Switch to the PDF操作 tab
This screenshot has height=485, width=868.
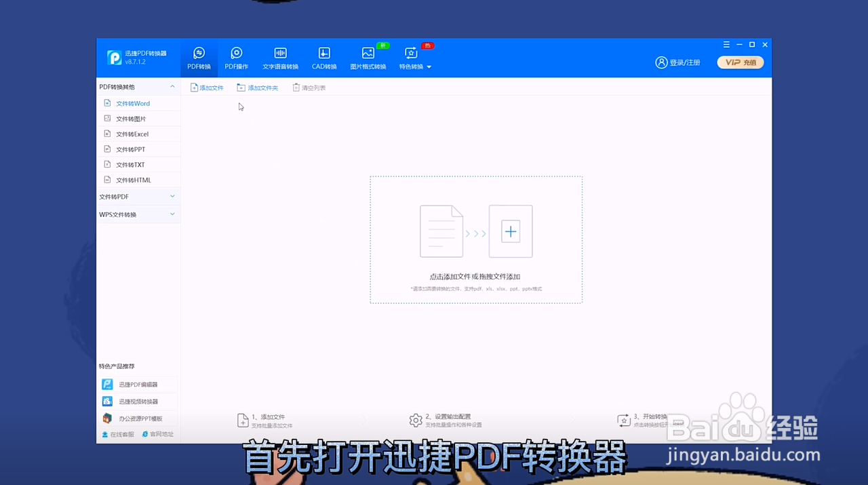(236, 58)
